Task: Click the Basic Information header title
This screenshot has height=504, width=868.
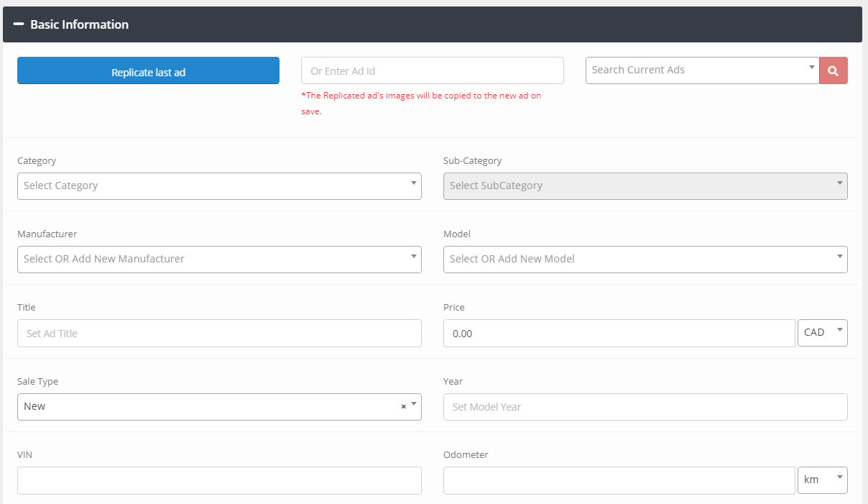Action: [x=79, y=24]
